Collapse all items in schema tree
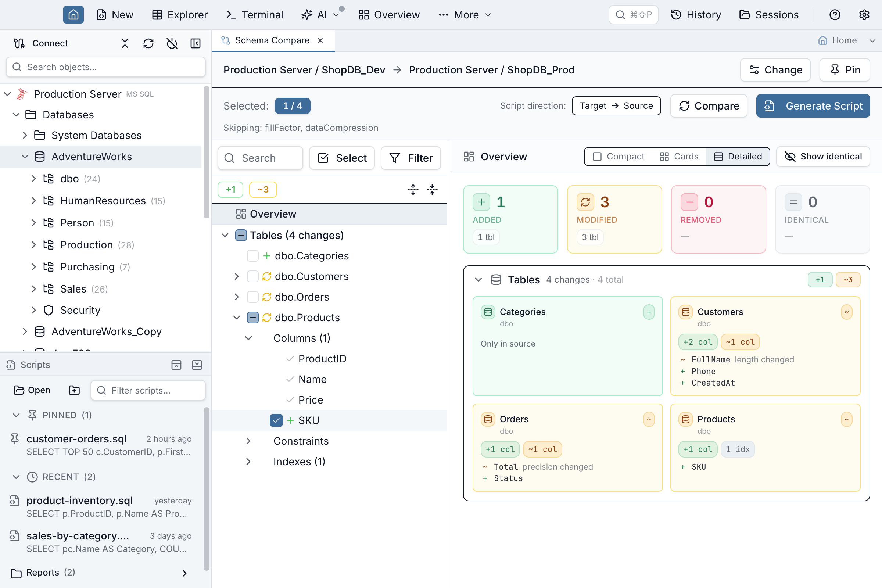Image resolution: width=882 pixels, height=588 pixels. coord(432,189)
